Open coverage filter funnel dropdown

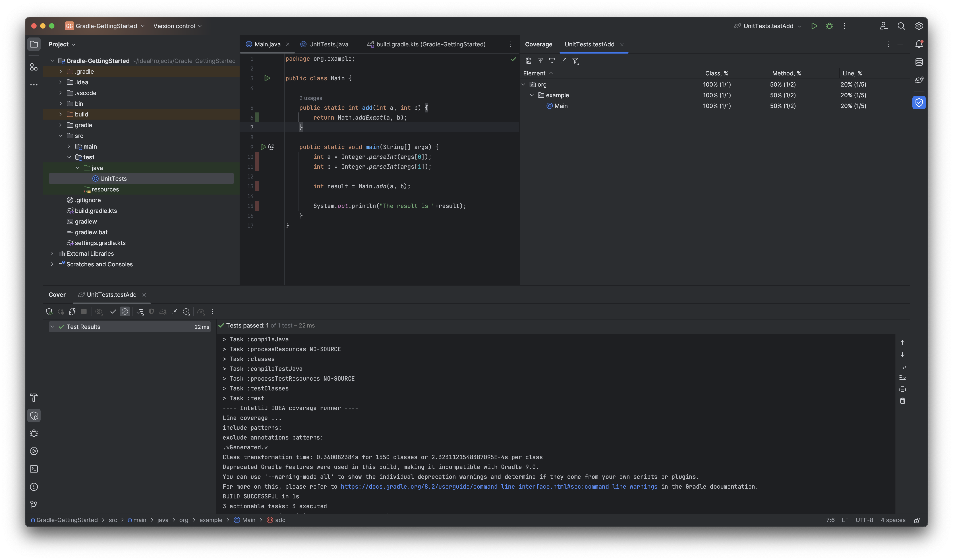(x=576, y=60)
